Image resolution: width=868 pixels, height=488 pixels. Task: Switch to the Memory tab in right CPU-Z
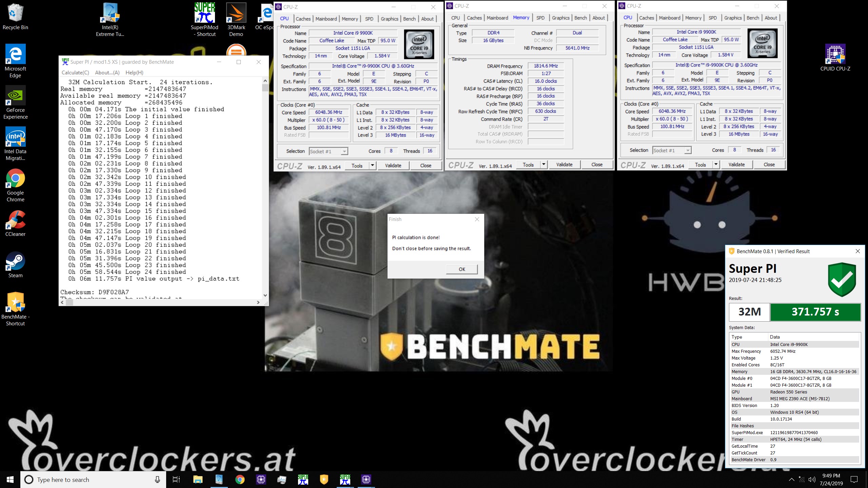[693, 18]
